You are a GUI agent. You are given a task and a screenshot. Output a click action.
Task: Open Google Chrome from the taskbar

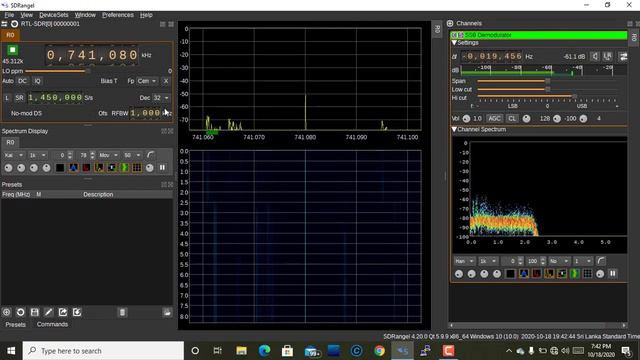pyautogui.click(x=379, y=351)
